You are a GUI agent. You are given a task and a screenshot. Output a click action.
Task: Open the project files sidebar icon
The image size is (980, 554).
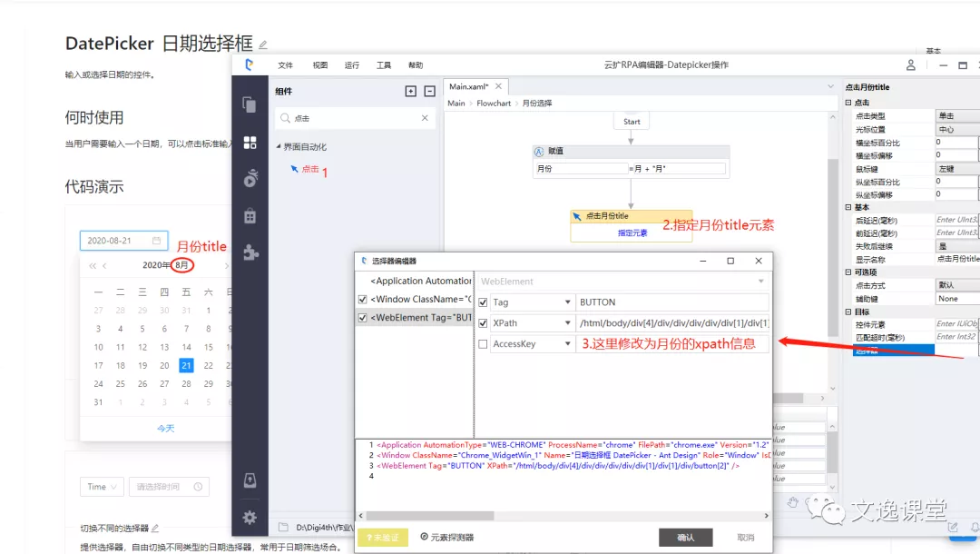point(250,104)
